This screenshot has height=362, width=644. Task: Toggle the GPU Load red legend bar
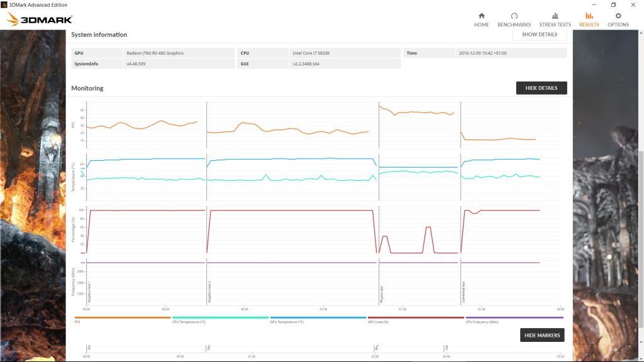pyautogui.click(x=416, y=317)
